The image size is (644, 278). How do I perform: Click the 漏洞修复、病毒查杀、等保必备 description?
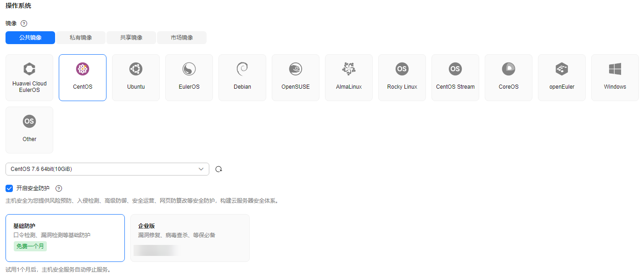point(177,235)
